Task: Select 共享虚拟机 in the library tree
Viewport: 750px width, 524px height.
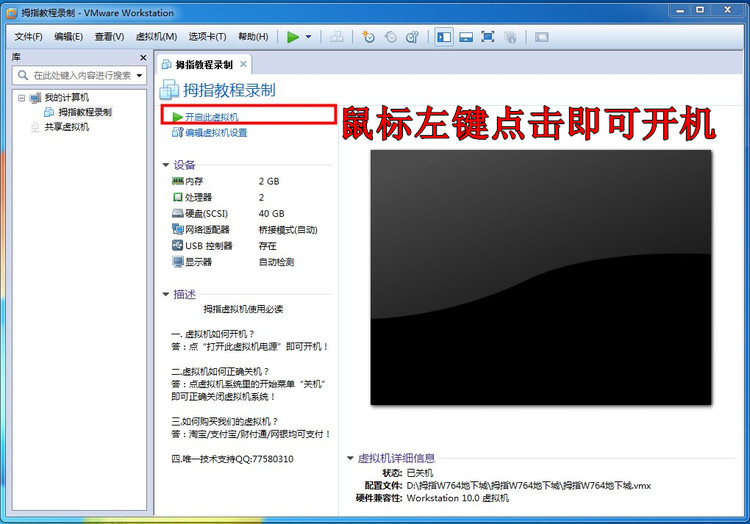Action: [x=66, y=127]
